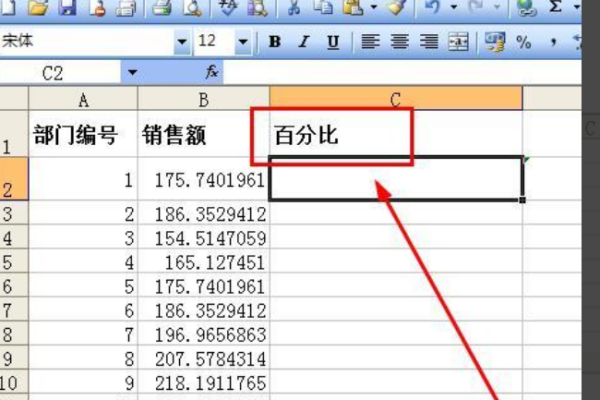
Task: Click department number 4 in column A
Action: click(83, 261)
